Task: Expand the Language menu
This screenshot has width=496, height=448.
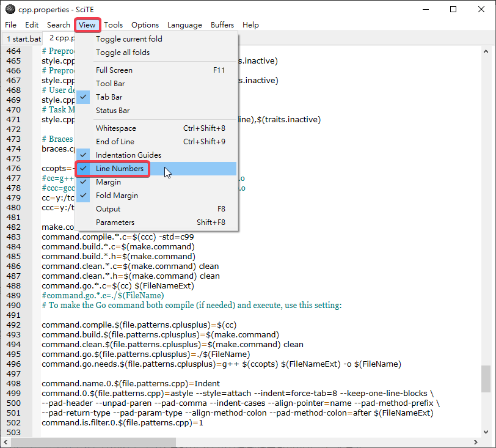Action: [184, 25]
